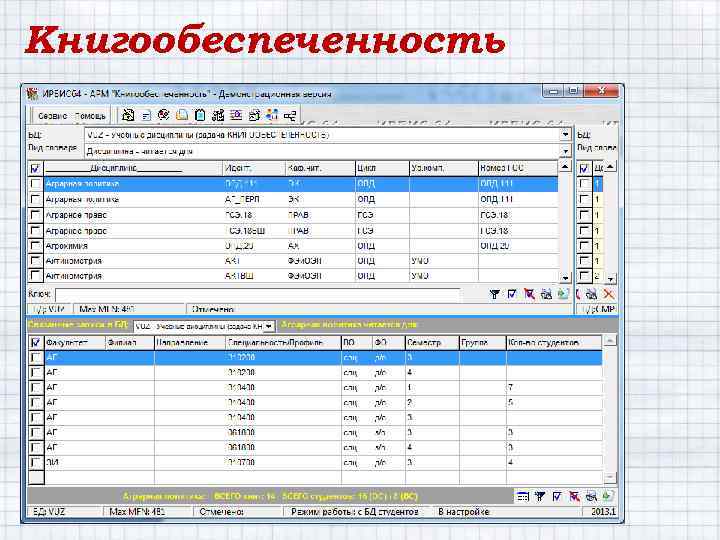Click scroll down arrow of disciplines list
Screen dimensions: 720x540
[x=565, y=277]
